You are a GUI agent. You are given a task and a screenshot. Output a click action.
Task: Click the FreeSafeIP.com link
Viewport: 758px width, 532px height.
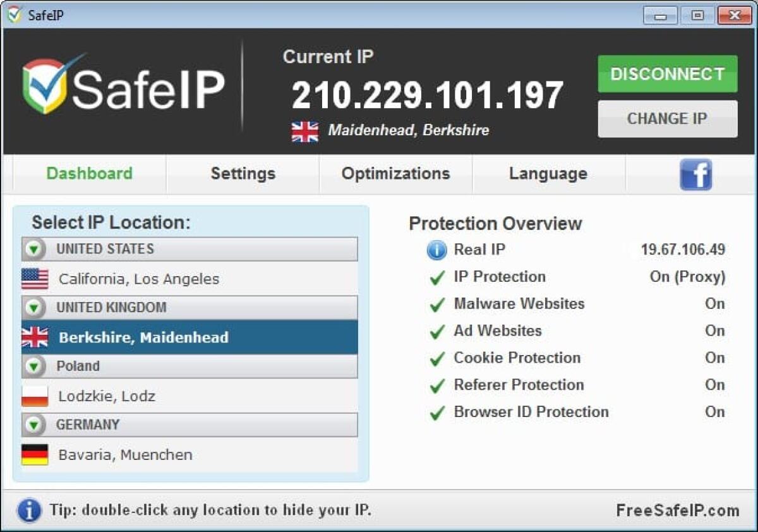[x=677, y=511]
